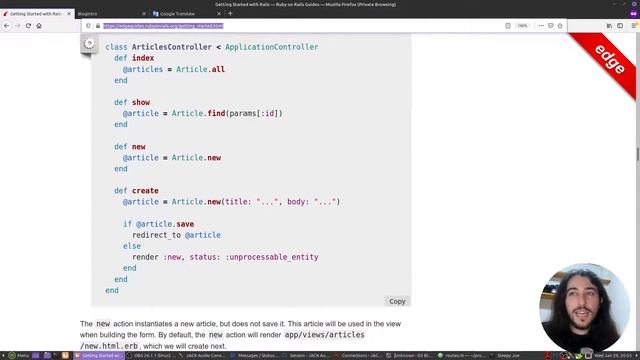The image size is (640, 360).
Task: Switch to the Google Translate tab
Action: click(x=186, y=14)
